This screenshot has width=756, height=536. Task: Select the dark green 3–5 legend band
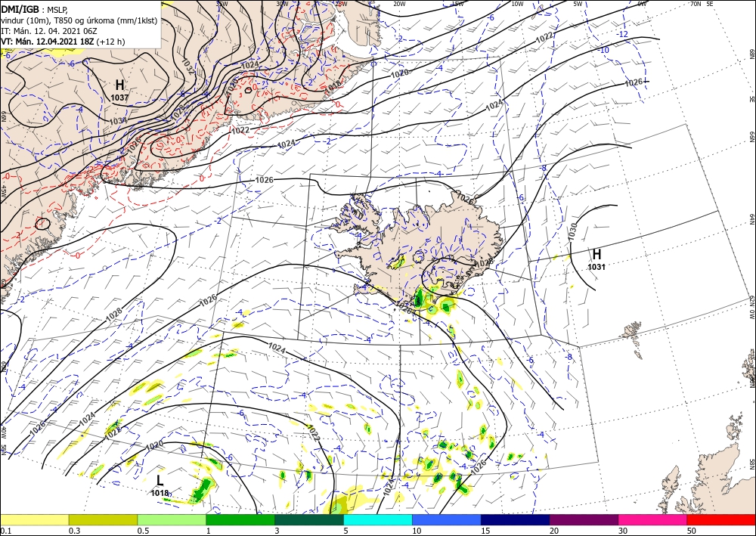click(309, 519)
